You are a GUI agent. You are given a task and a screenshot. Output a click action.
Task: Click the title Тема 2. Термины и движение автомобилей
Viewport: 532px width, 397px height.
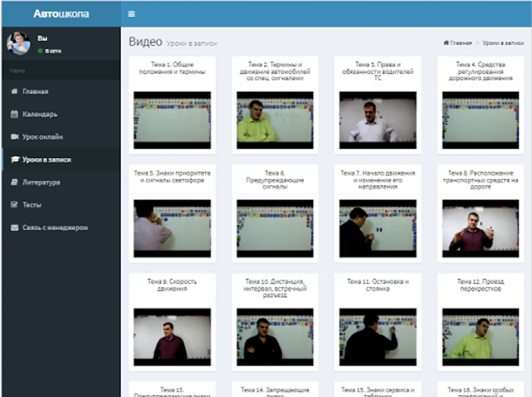click(275, 71)
